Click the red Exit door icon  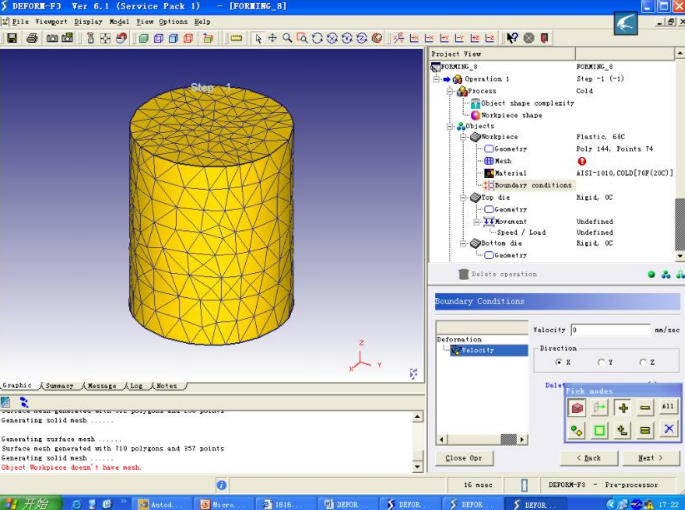544,38
